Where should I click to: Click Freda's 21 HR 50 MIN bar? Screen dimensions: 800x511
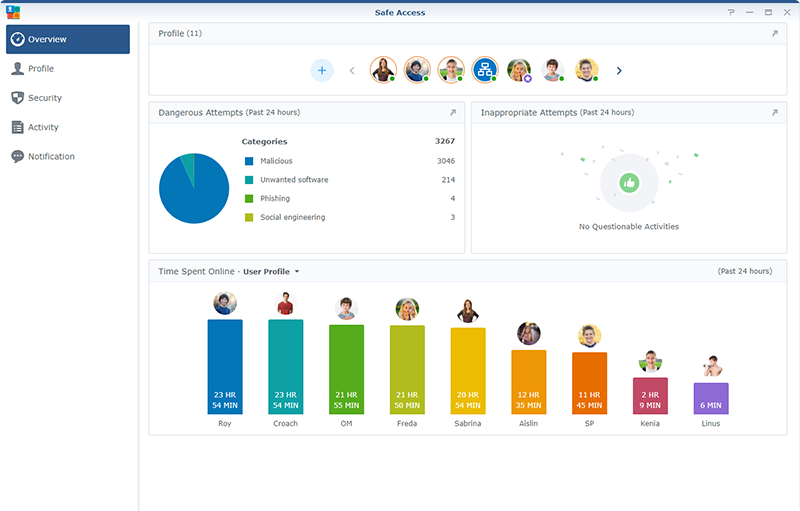(x=407, y=370)
